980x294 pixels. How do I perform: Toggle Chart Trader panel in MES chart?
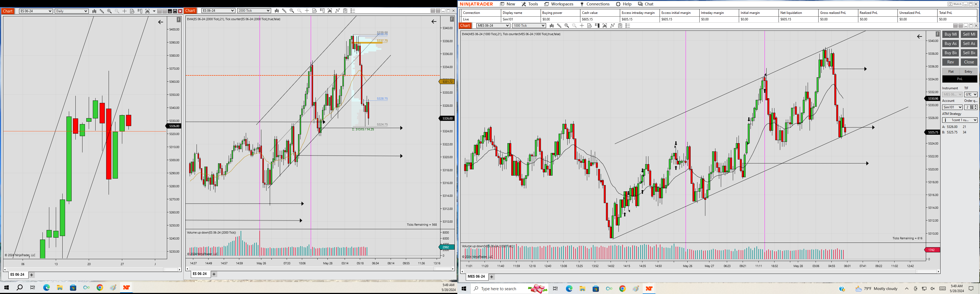click(x=597, y=26)
